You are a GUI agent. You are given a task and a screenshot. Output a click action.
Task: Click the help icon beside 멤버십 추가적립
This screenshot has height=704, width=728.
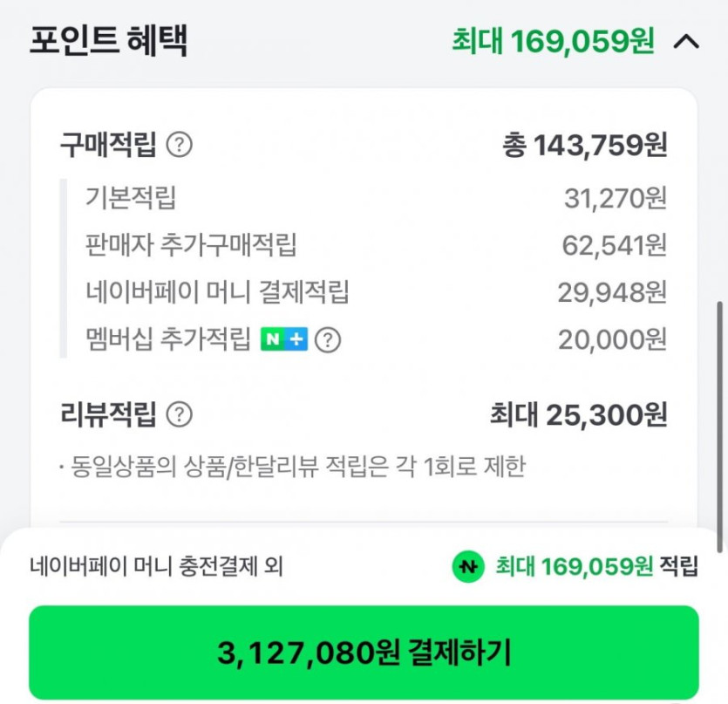click(327, 339)
